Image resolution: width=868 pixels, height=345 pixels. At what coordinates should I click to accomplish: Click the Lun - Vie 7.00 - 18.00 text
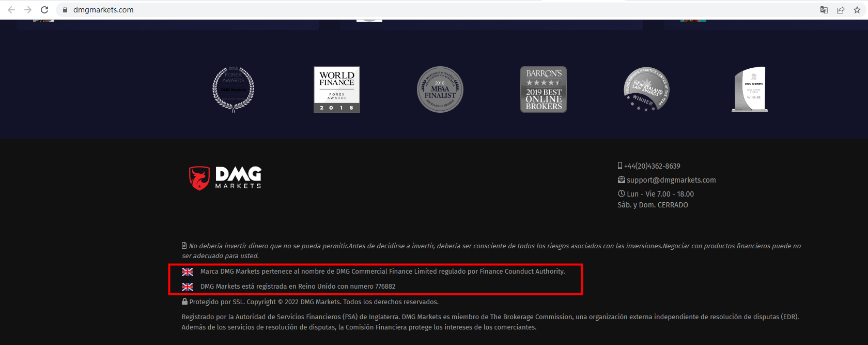(x=660, y=194)
